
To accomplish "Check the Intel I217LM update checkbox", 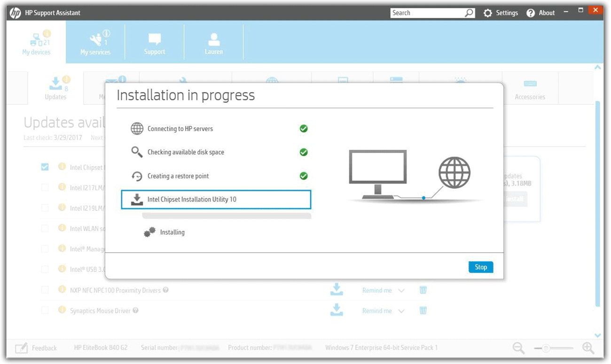I will click(45, 187).
